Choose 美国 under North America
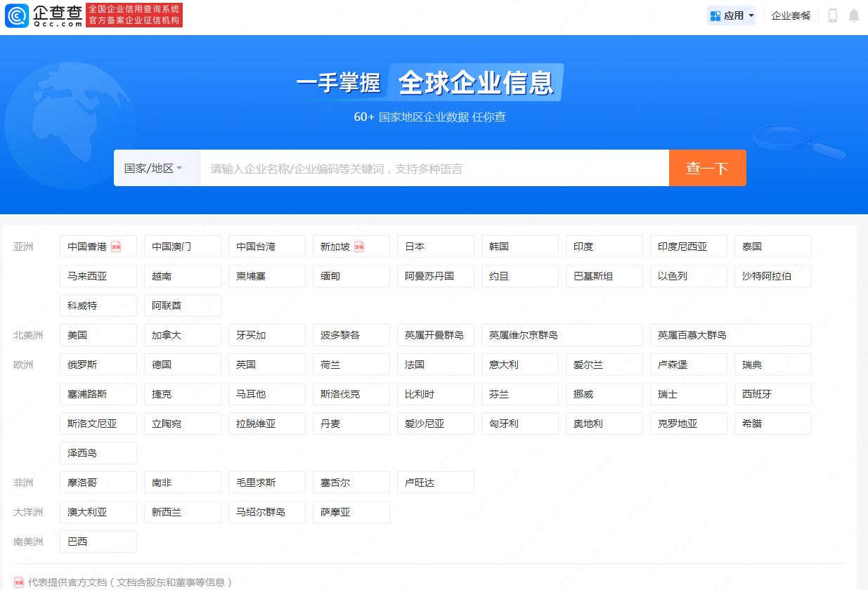Viewport: 868px width, 590px height. (x=98, y=335)
